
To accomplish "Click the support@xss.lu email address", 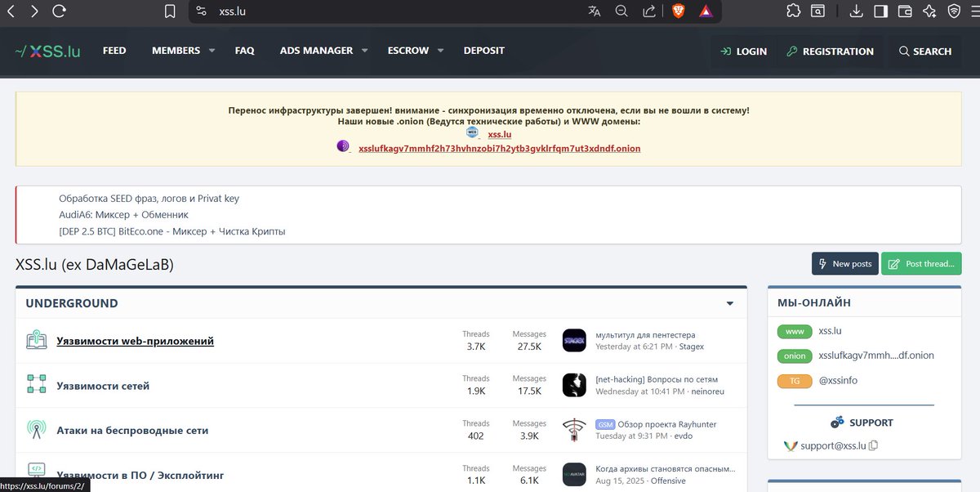I will (833, 445).
